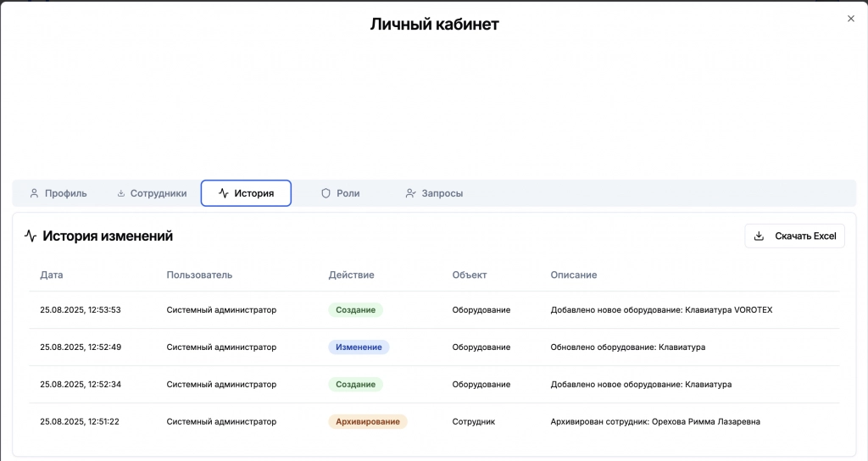
Task: Select the Клавиатура VOROTEX description row
Action: [x=661, y=310]
